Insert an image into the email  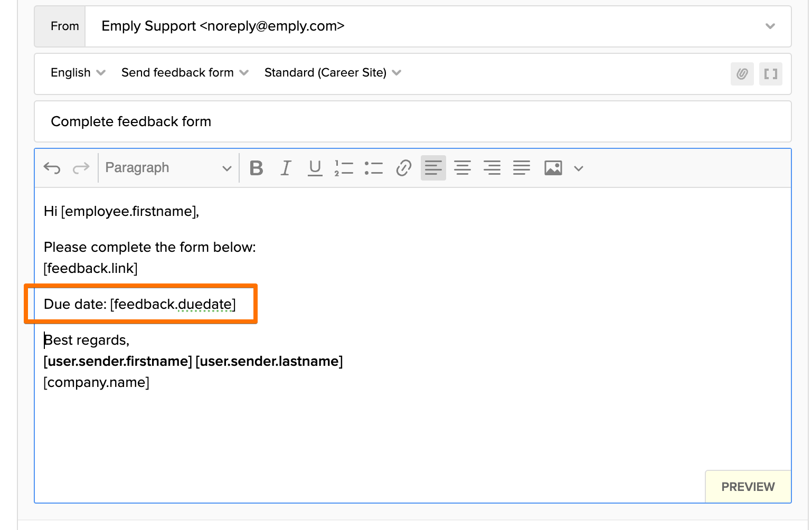tap(553, 168)
